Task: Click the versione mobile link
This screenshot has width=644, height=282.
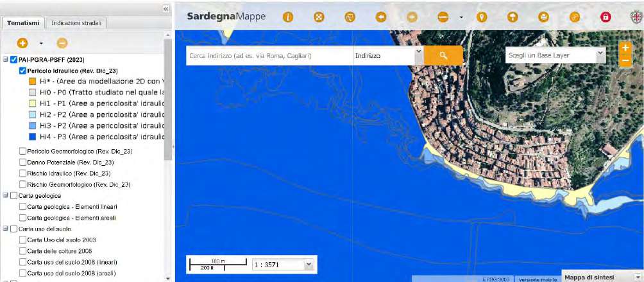Action: (537, 279)
